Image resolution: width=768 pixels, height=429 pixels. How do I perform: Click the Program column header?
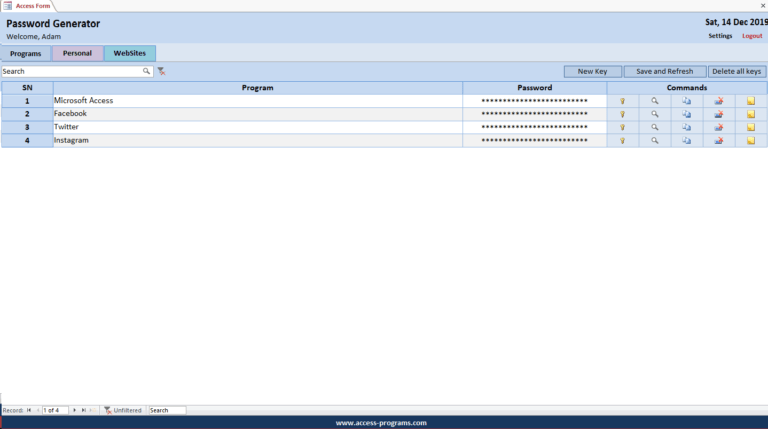(x=258, y=88)
